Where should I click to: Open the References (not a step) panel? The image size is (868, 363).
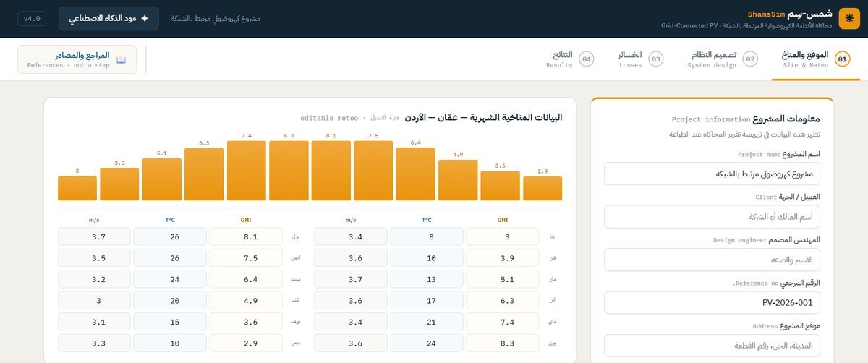77,59
